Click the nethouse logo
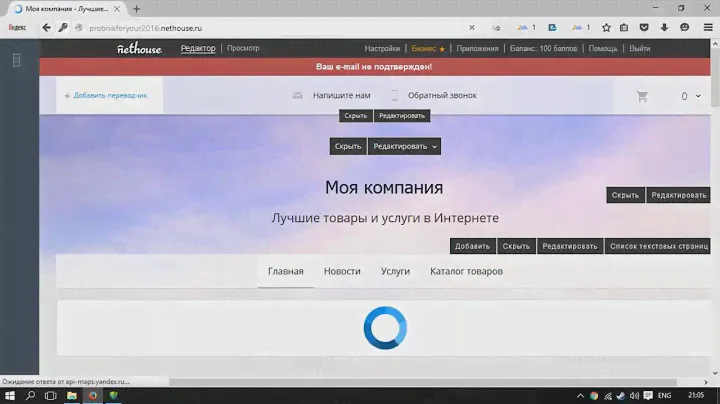The height and width of the screenshot is (404, 720). click(x=135, y=48)
